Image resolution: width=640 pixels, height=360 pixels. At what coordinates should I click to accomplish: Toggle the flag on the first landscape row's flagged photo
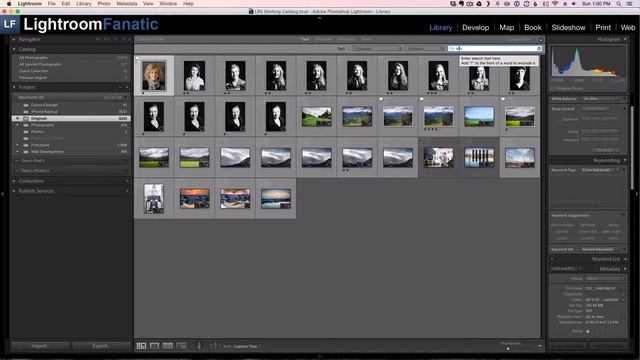click(x=381, y=99)
